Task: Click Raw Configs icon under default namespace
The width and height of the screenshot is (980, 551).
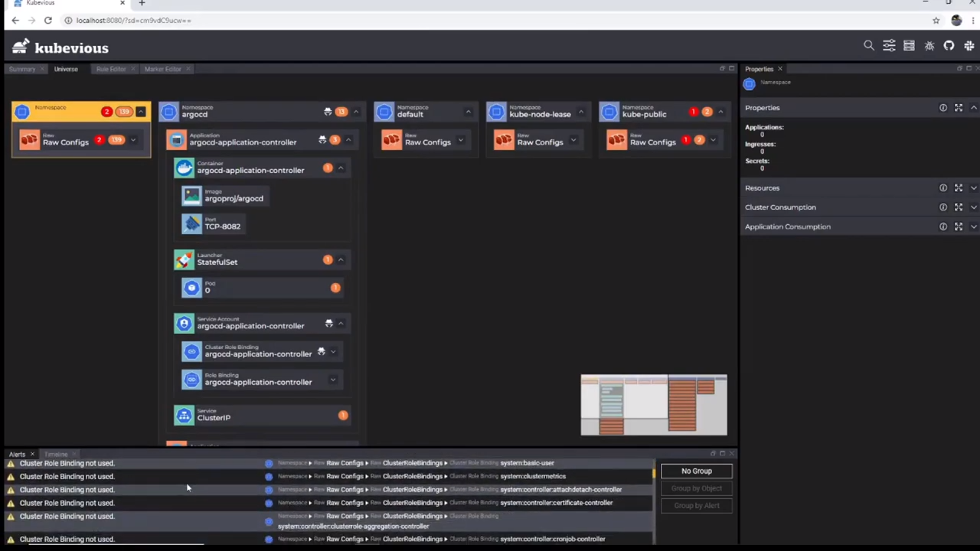Action: (391, 140)
